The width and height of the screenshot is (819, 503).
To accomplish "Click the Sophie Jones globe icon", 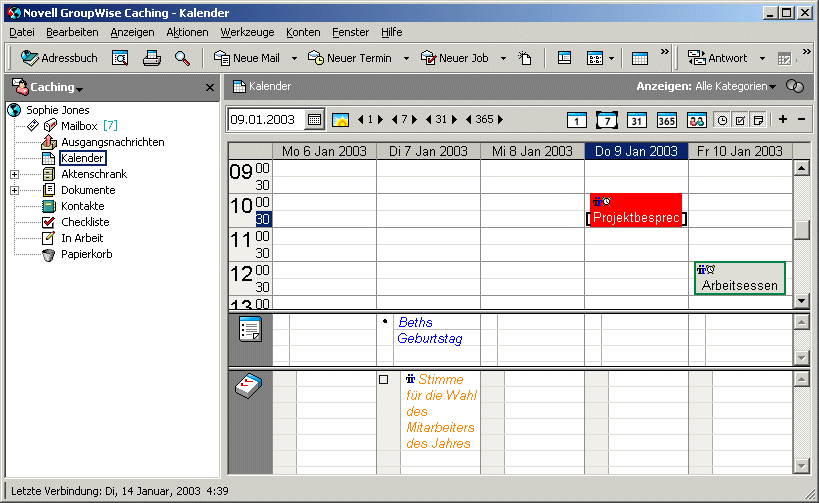I will click(14, 110).
